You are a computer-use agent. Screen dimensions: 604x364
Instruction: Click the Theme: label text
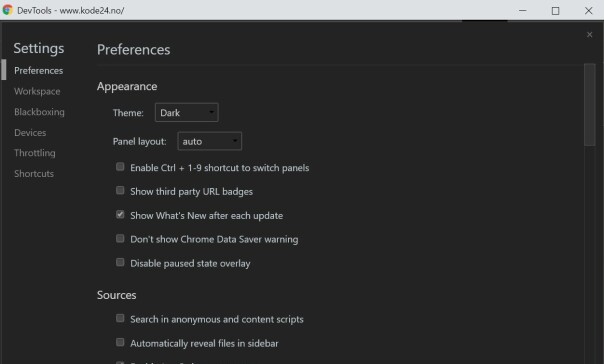[x=128, y=113]
